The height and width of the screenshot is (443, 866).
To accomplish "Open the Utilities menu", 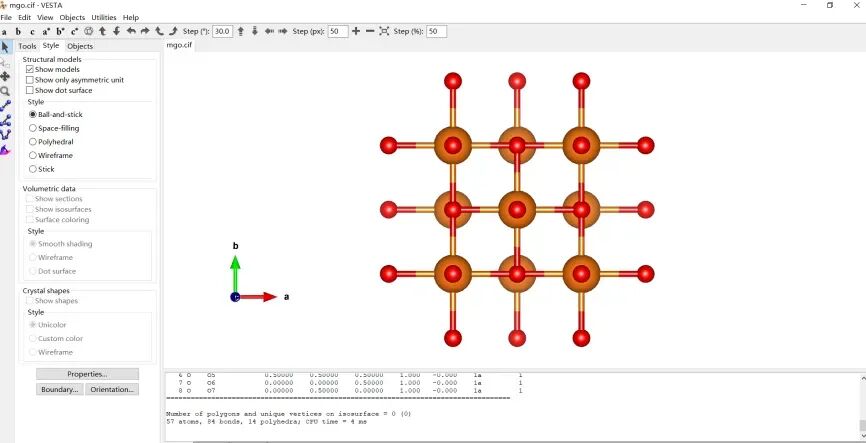I will coord(103,17).
